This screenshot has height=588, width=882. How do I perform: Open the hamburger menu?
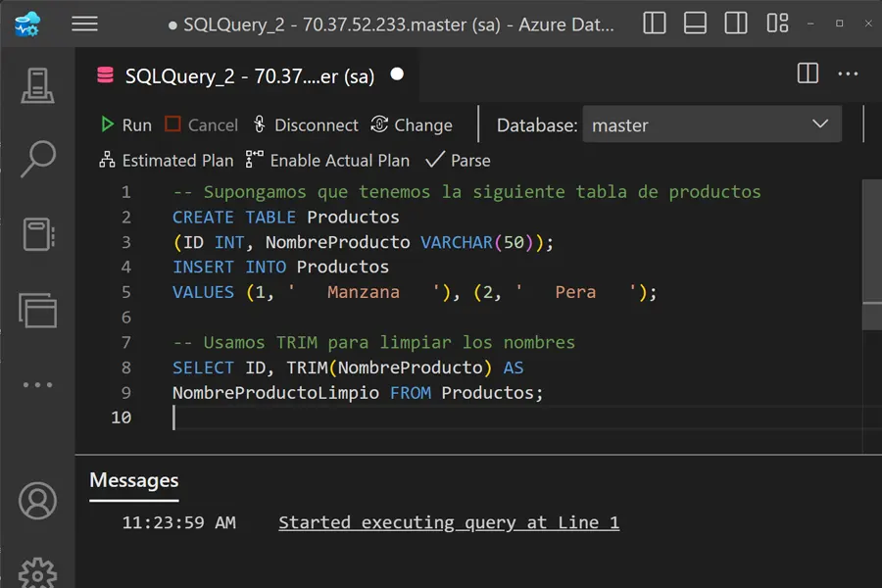pyautogui.click(x=84, y=24)
